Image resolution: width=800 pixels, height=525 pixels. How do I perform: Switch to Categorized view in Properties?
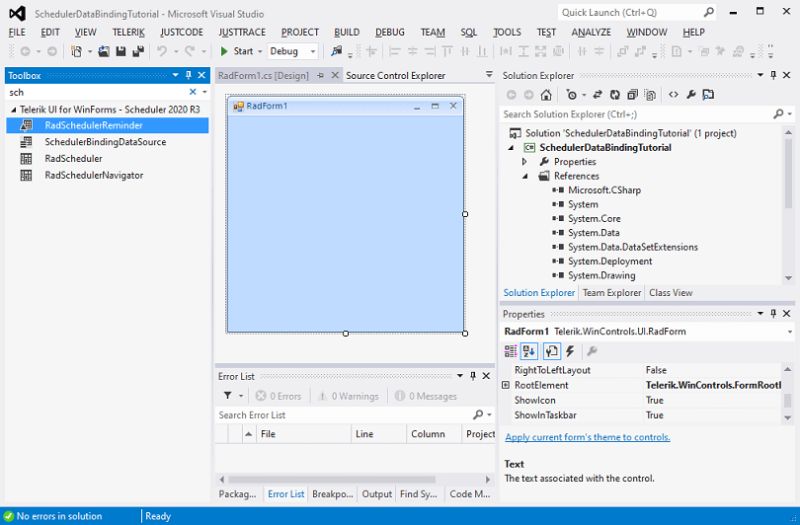pyautogui.click(x=511, y=351)
